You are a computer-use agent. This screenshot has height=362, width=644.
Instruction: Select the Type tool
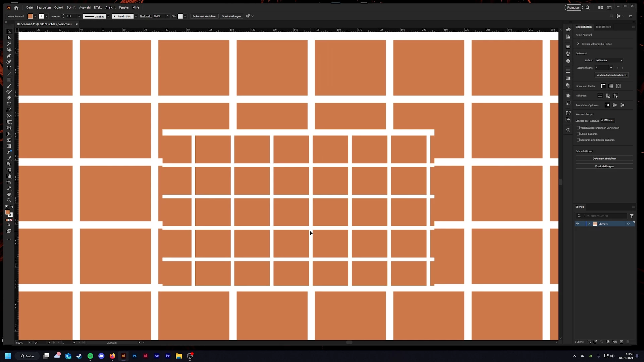(x=9, y=68)
